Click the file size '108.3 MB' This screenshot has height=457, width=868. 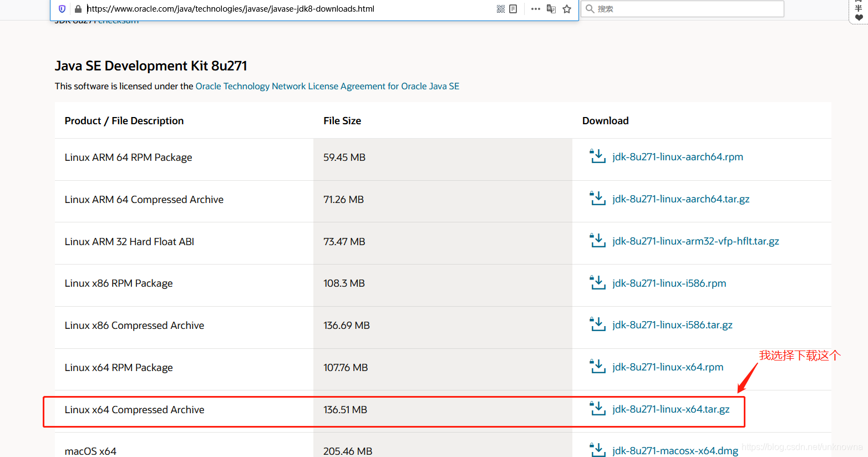coord(344,283)
